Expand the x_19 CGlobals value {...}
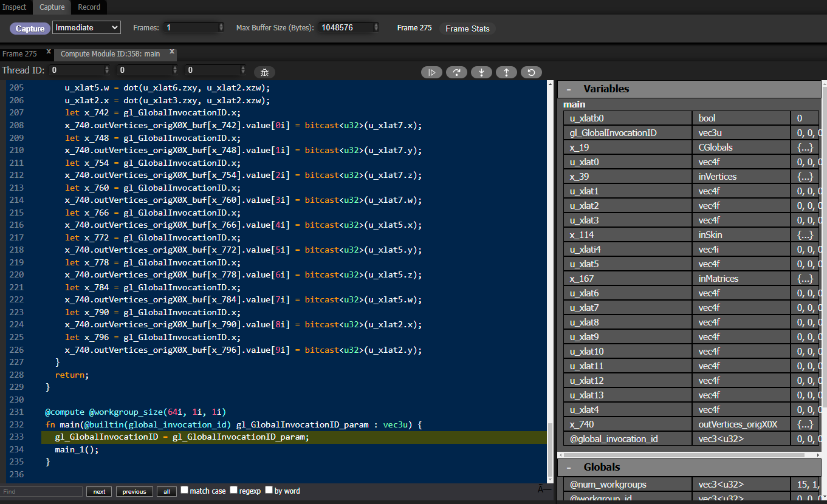 (x=805, y=148)
